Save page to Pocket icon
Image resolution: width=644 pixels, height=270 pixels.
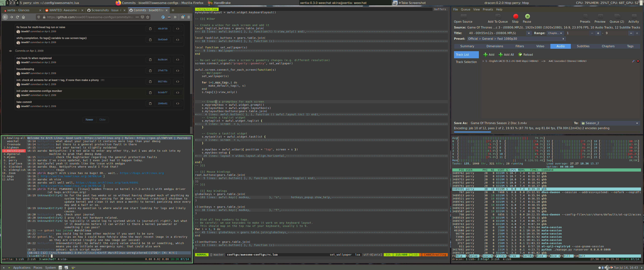pyautogui.click(x=142, y=17)
